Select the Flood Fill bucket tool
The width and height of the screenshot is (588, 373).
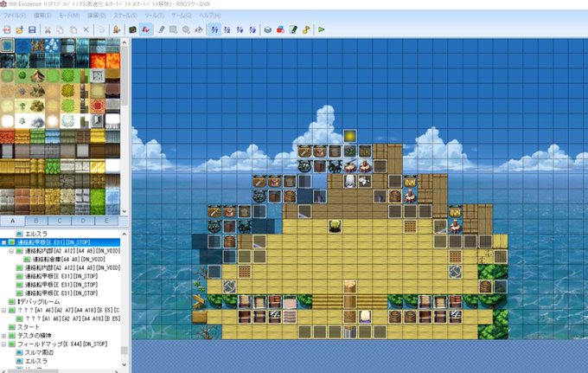click(x=199, y=29)
